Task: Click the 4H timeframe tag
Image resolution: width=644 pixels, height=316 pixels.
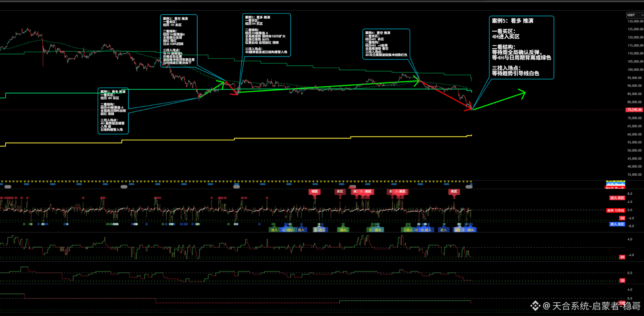Action: point(622,257)
